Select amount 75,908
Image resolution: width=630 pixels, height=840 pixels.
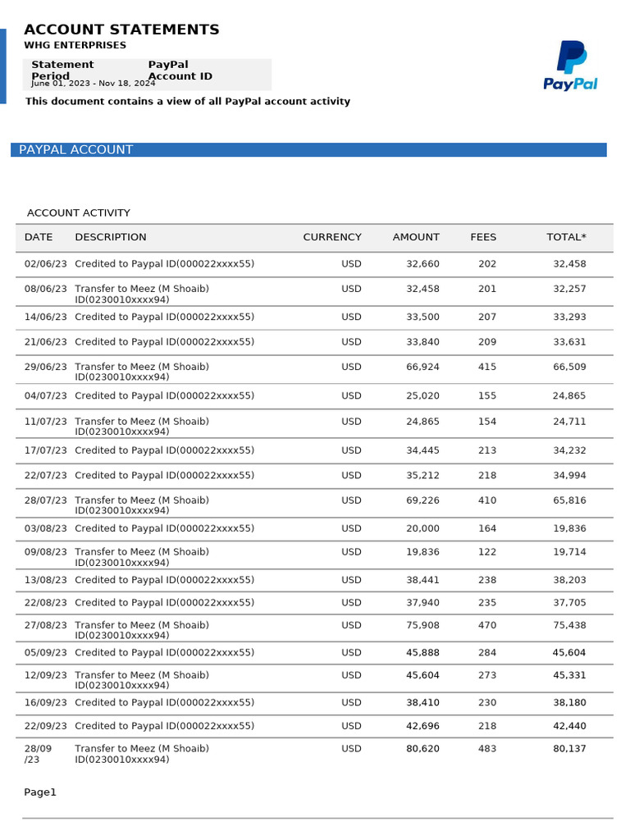pos(422,624)
